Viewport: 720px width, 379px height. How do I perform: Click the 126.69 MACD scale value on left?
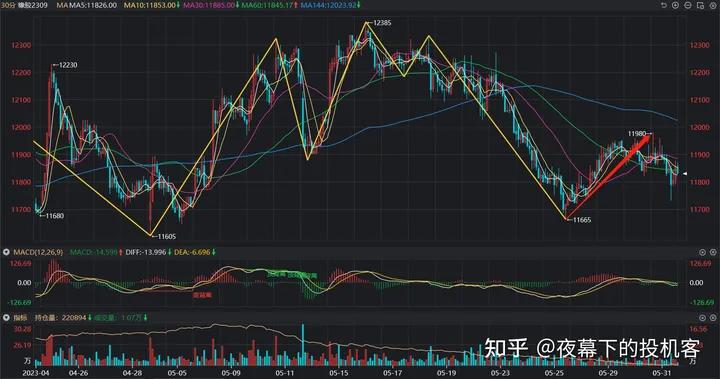(21, 263)
